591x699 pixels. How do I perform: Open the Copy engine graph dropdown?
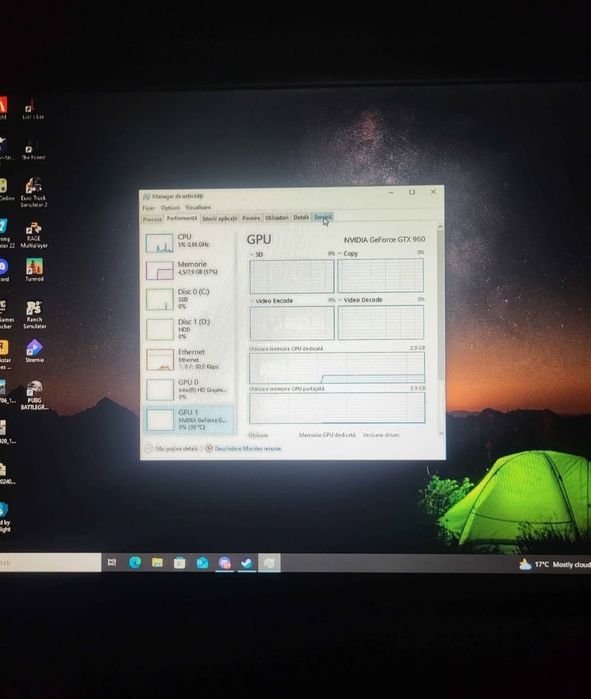(x=340, y=254)
